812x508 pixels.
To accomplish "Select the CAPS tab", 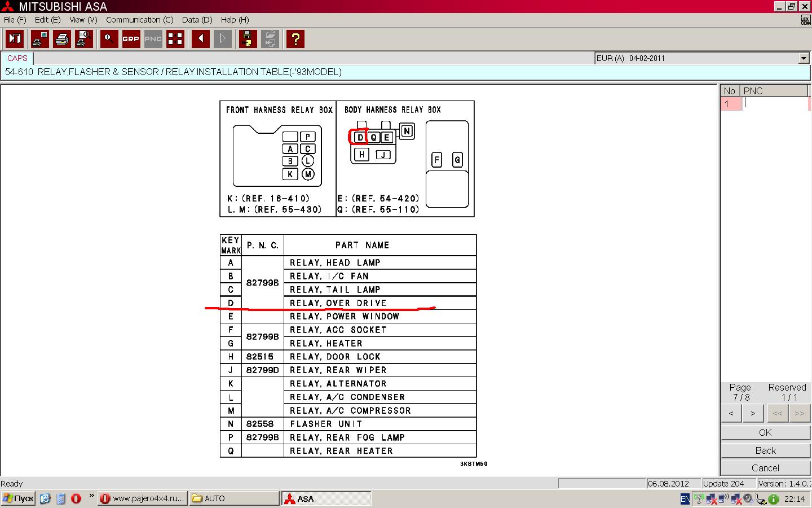I will click(x=17, y=58).
